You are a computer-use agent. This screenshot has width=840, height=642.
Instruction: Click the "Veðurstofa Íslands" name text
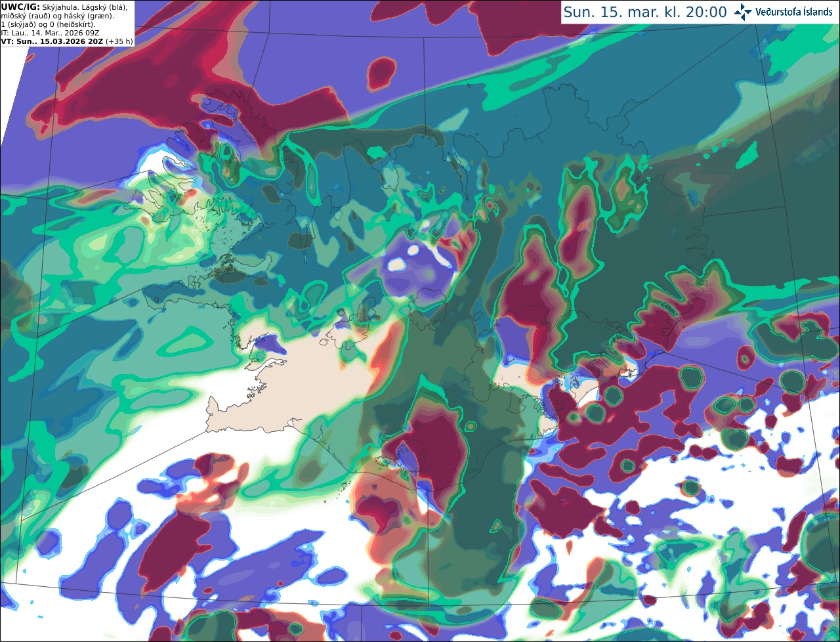794,12
